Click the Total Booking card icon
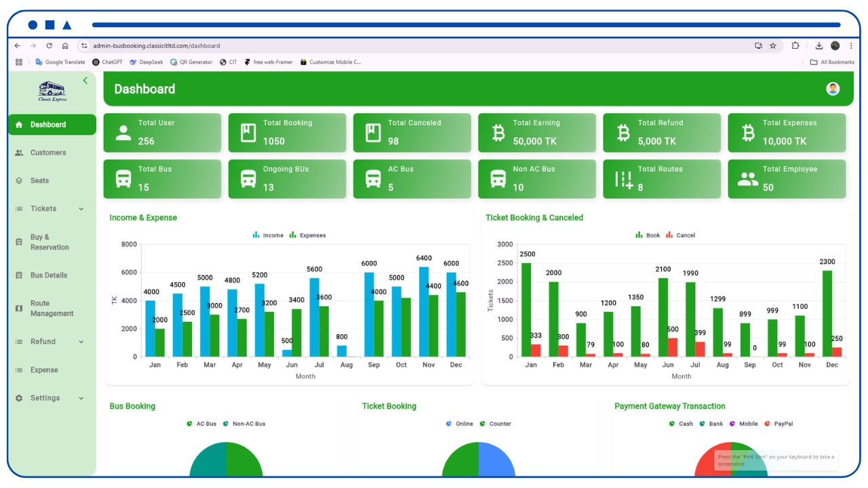 [248, 133]
